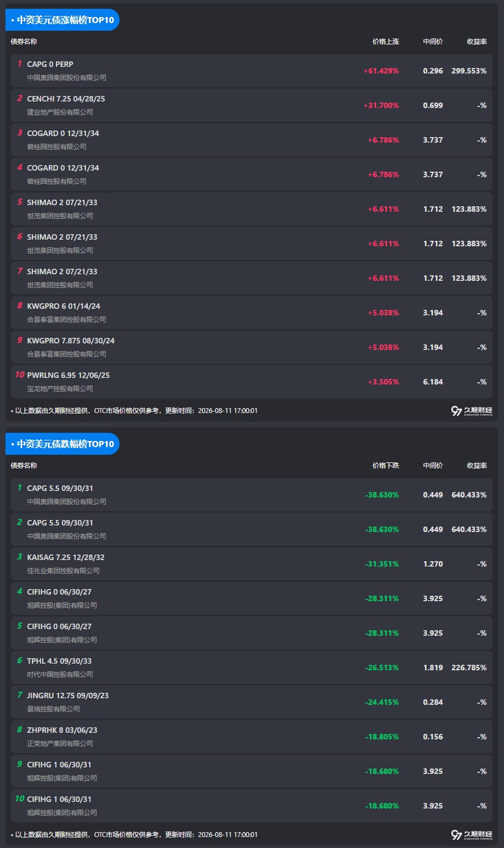
Task: Open the CENCHI 7.25 04/28/25 bond row
Action: (x=252, y=105)
